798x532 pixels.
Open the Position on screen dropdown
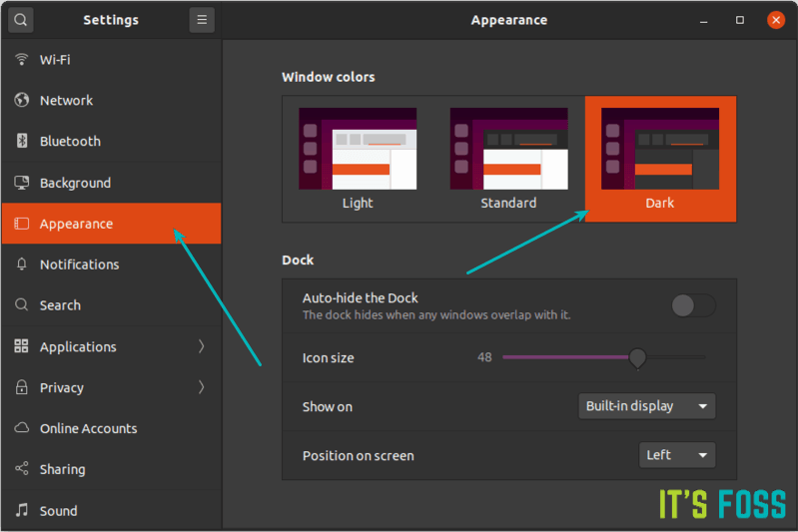tap(677, 455)
